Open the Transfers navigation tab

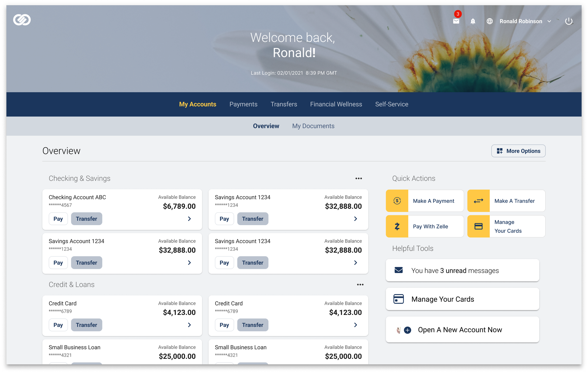click(284, 104)
